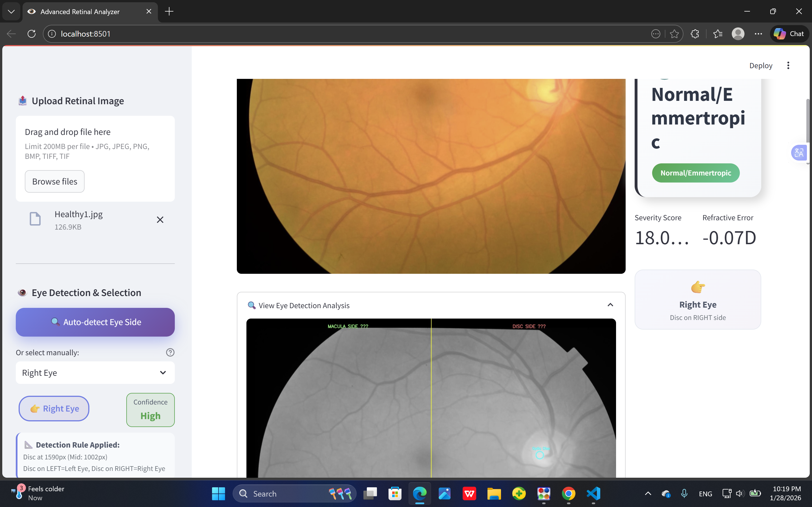This screenshot has width=812, height=507.
Task: Add page to favorites with star icon
Action: 674,34
